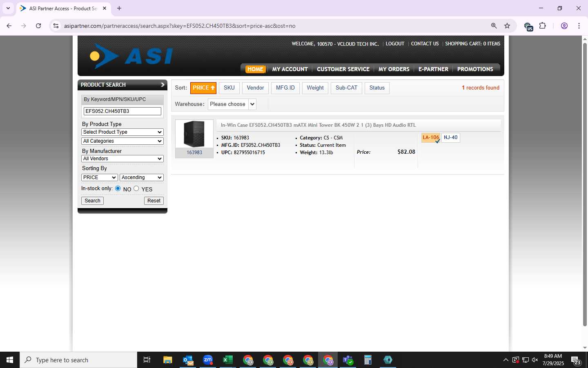This screenshot has width=588, height=368.
Task: Click the Windows taskbar search box
Action: pos(78,360)
